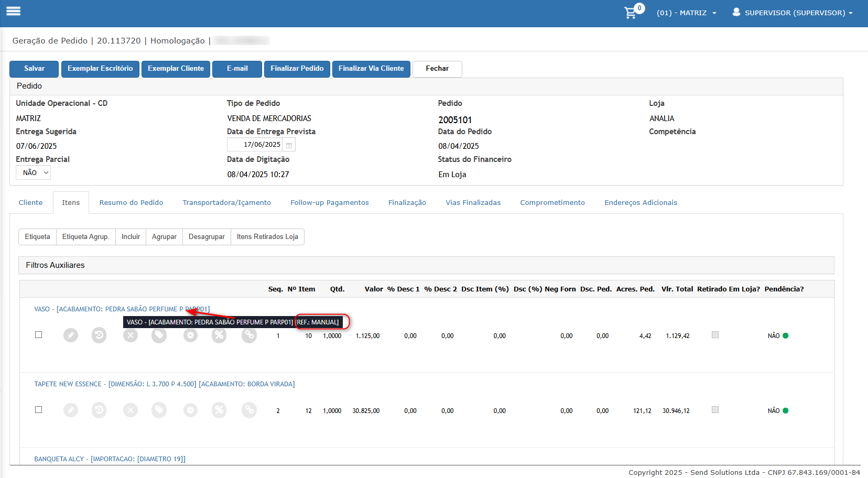Viewport: 868px width, 478px height.
Task: Click the remove X icon in VASO row
Action: [x=131, y=336]
